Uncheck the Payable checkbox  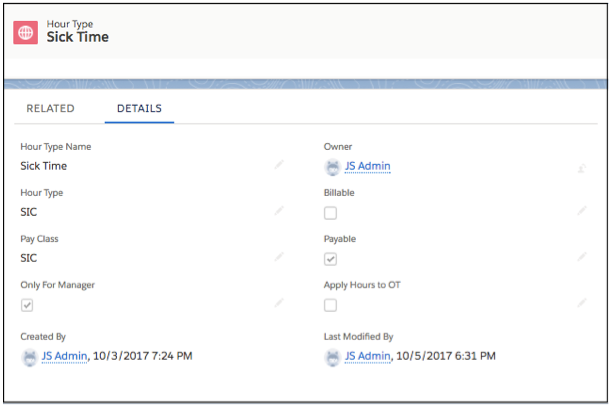click(331, 259)
